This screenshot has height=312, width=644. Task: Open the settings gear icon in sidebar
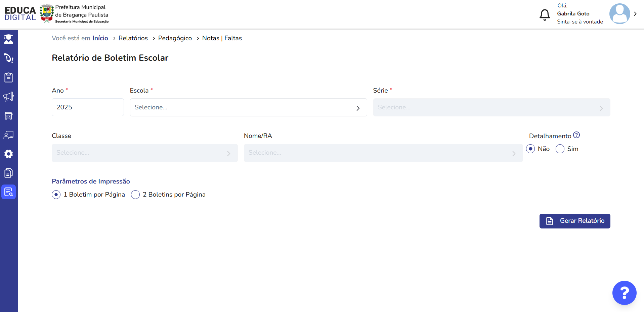[x=8, y=154]
